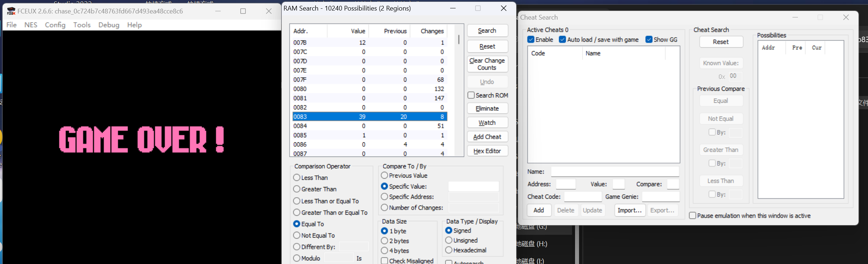Image resolution: width=868 pixels, height=264 pixels.
Task: Open the Hex Editor button
Action: (x=487, y=151)
